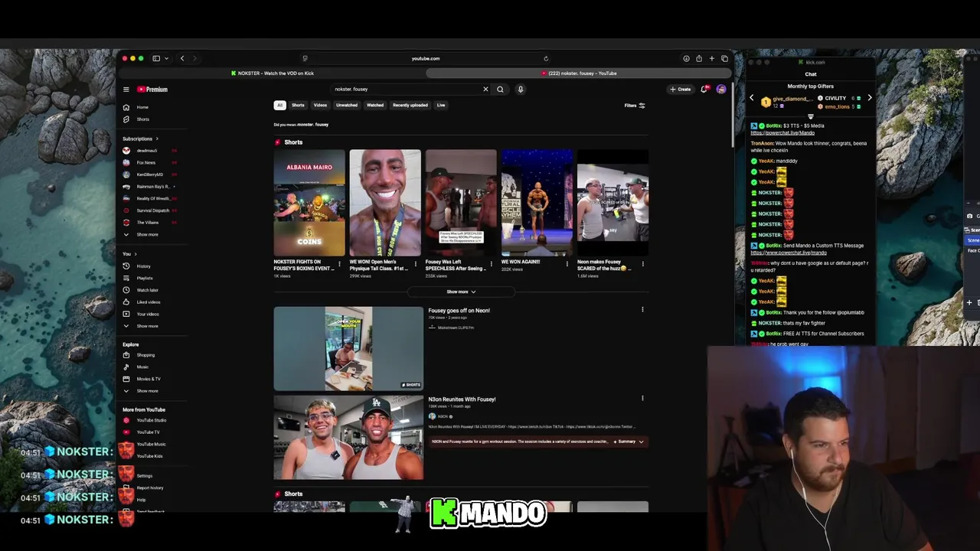Click the magnifying glass search button

click(500, 90)
